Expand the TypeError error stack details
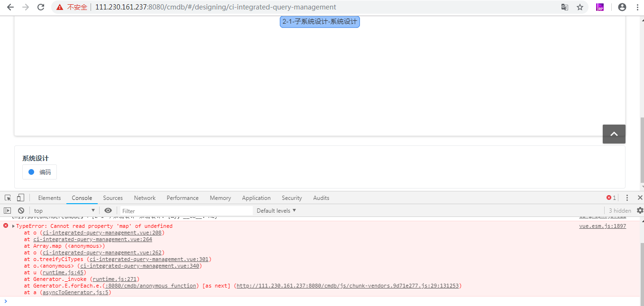The height and width of the screenshot is (306, 644). [12, 226]
